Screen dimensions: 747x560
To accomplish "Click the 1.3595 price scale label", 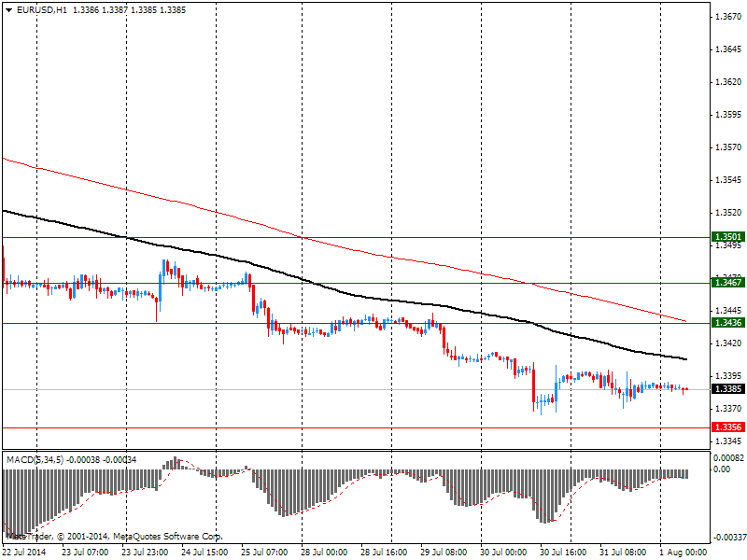I will pos(728,114).
